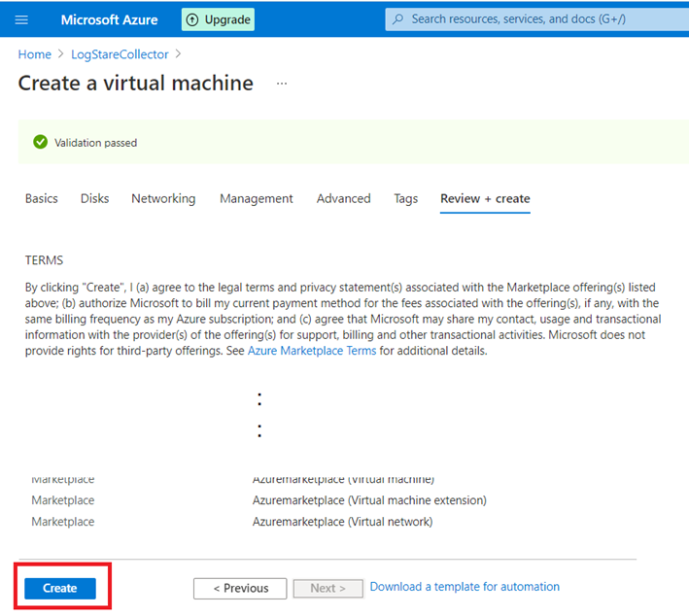The image size is (689, 616).
Task: Select the 'Validation passed' text
Action: [96, 143]
